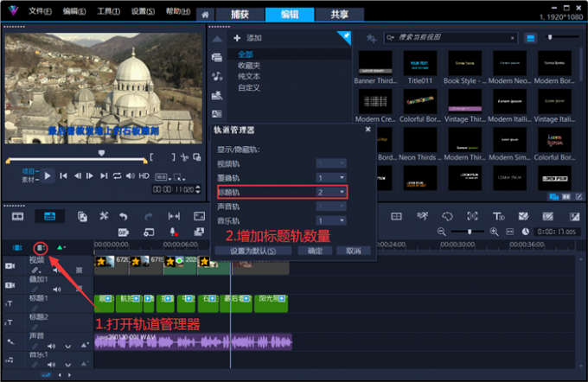Open the 音乐轨 count dropdown
This screenshot has height=382, width=588.
[342, 221]
